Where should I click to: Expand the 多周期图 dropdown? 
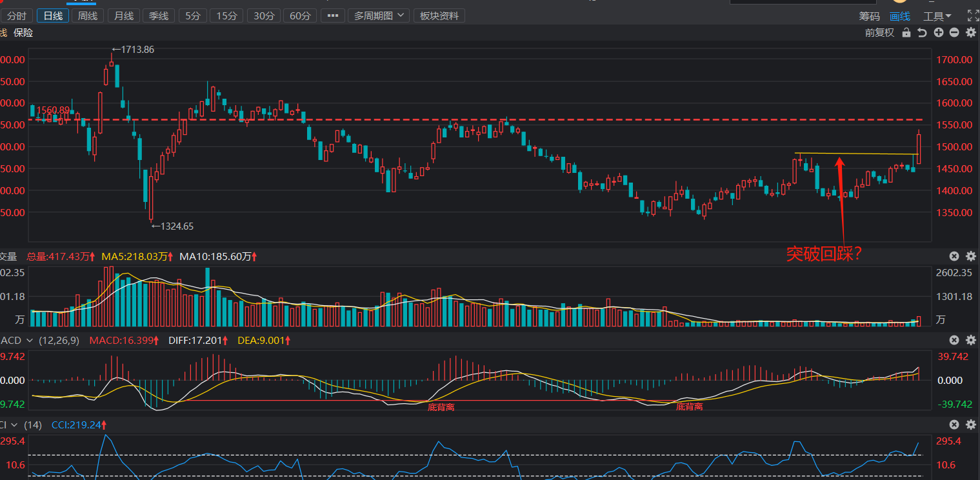pyautogui.click(x=379, y=15)
